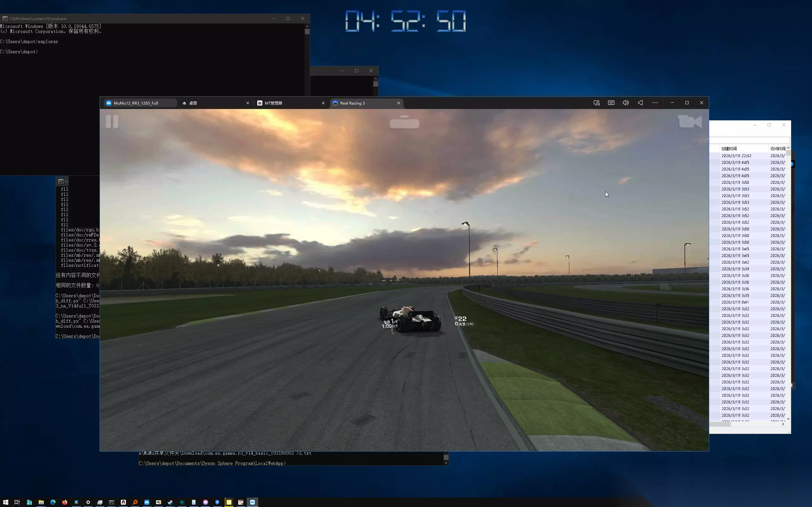This screenshot has height=507, width=812.
Task: Open Firefox from the taskbar
Action: click(x=64, y=502)
